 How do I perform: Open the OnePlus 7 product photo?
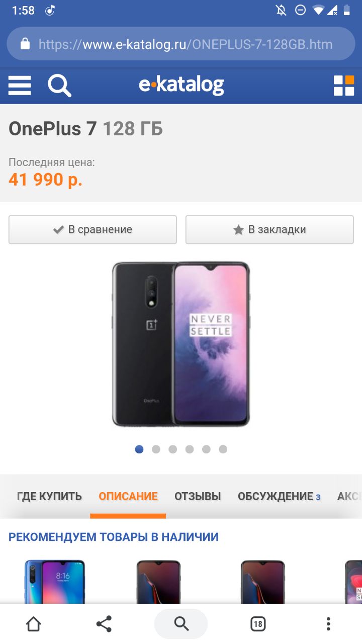pos(181,344)
